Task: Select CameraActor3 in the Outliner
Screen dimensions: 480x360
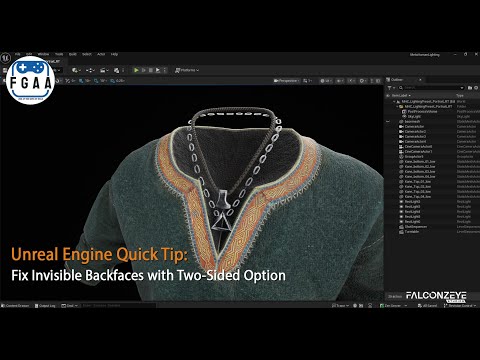Action: 415,136
